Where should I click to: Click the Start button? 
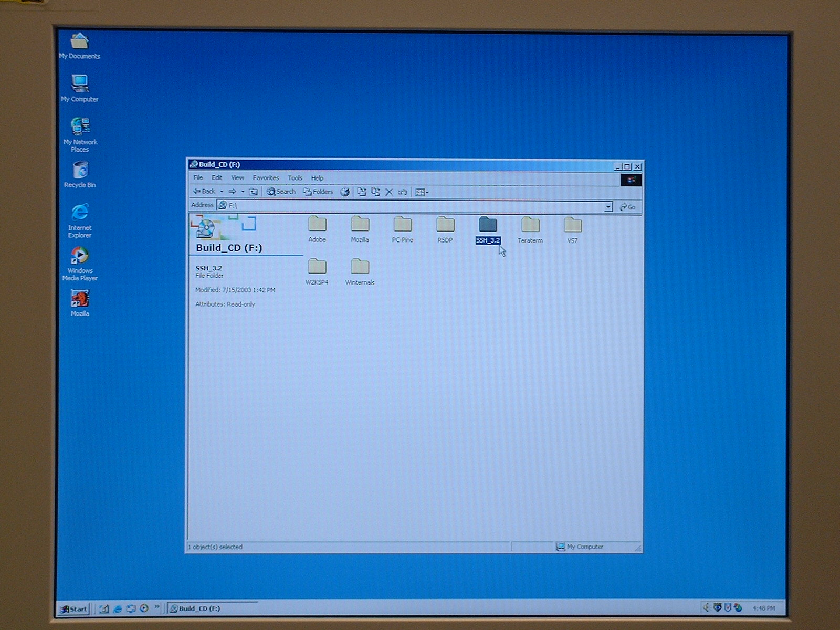73,609
